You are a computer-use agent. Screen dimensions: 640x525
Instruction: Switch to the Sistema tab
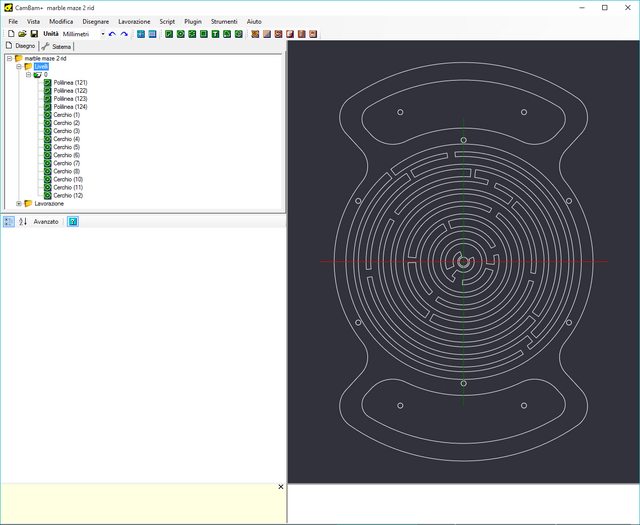click(x=57, y=46)
